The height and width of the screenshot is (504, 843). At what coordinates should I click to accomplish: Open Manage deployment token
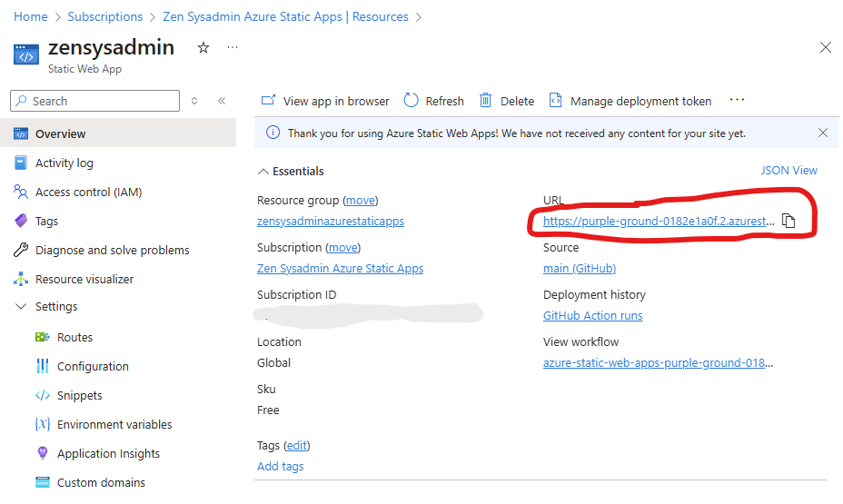pos(630,101)
